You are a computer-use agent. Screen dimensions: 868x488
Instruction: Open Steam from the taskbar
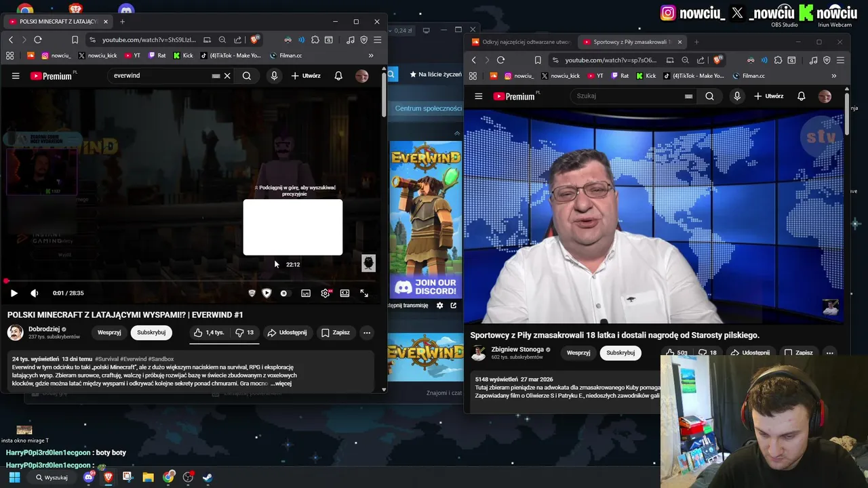coord(208,477)
